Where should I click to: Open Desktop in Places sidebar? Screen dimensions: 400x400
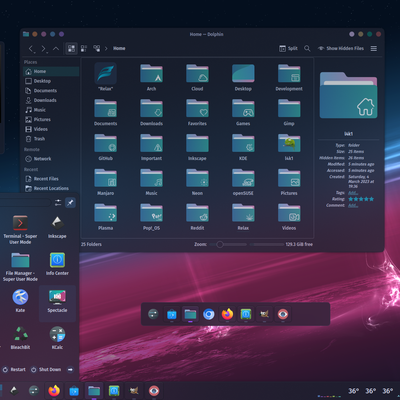pos(51,81)
